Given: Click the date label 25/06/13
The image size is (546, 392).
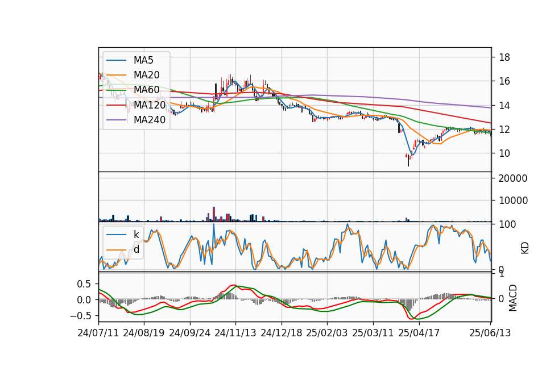Looking at the screenshot, I should click(x=490, y=333).
